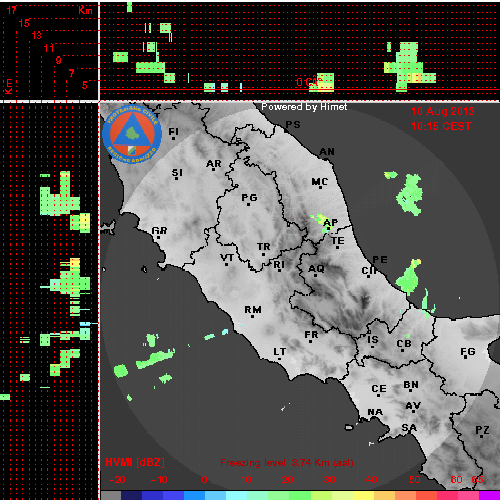Click the dark navy swatch in the dBZ scale
Image resolution: width=500 pixels, height=500 pixels.
131,495
